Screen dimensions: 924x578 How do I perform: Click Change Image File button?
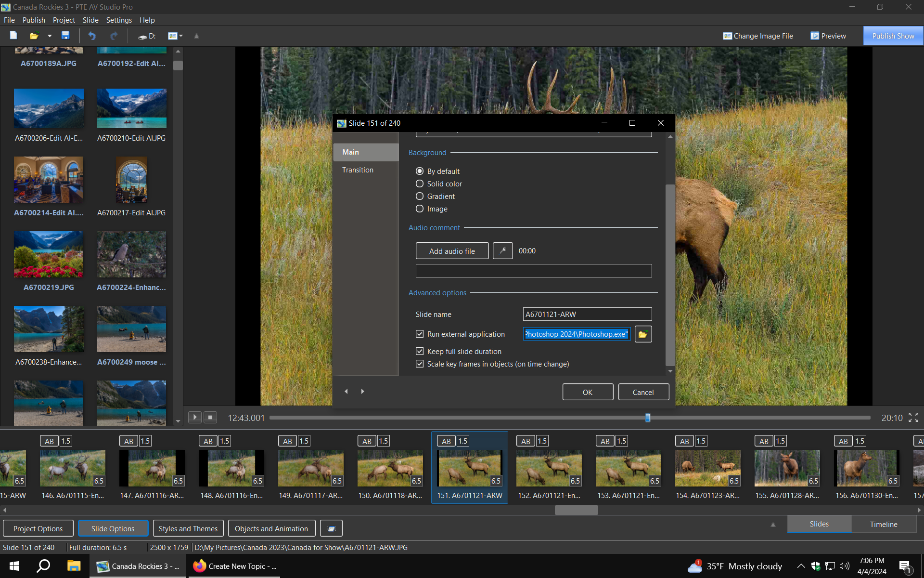pos(758,36)
